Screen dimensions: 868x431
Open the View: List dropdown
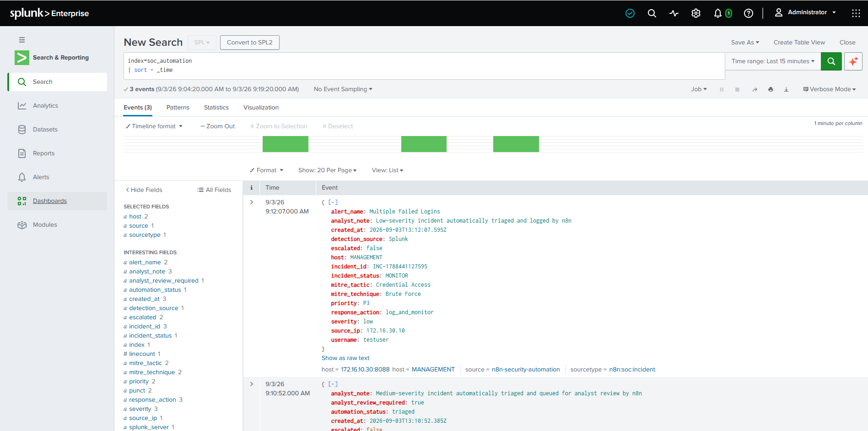[x=388, y=170]
